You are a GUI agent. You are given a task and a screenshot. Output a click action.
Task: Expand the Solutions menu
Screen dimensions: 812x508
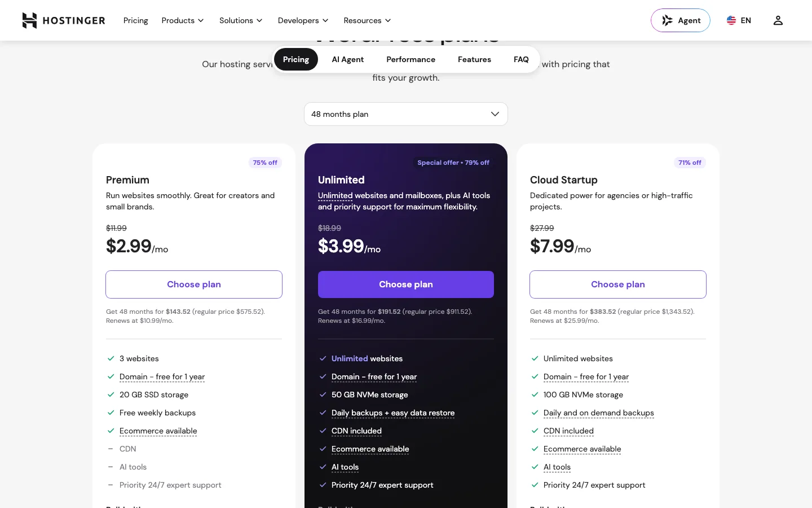241,20
